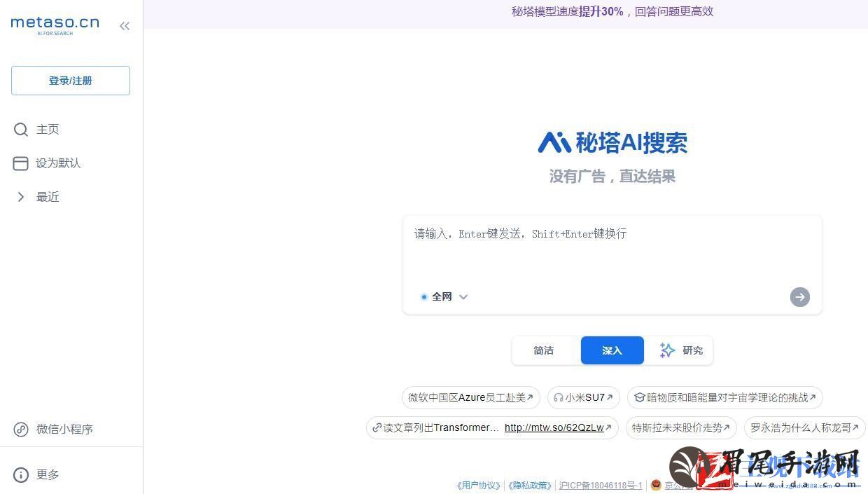Click the 秘塔AI搜索 logo
The height and width of the screenshot is (494, 868).
[612, 142]
